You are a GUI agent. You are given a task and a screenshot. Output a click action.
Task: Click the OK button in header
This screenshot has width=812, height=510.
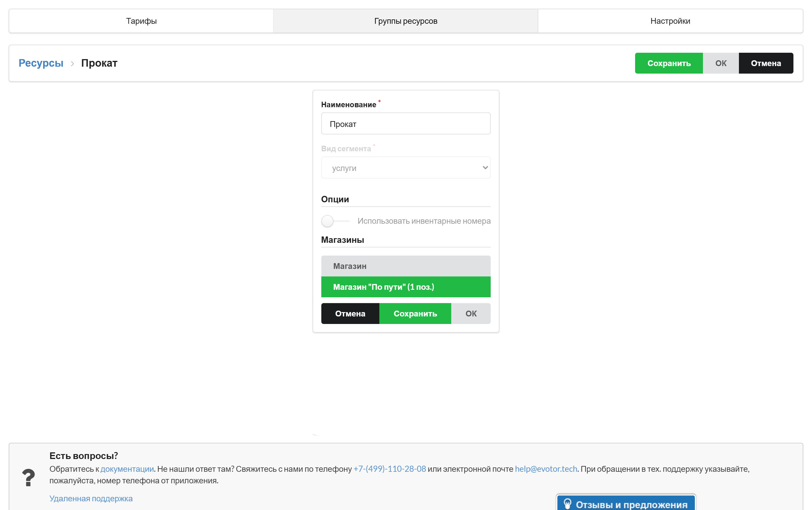(x=721, y=63)
